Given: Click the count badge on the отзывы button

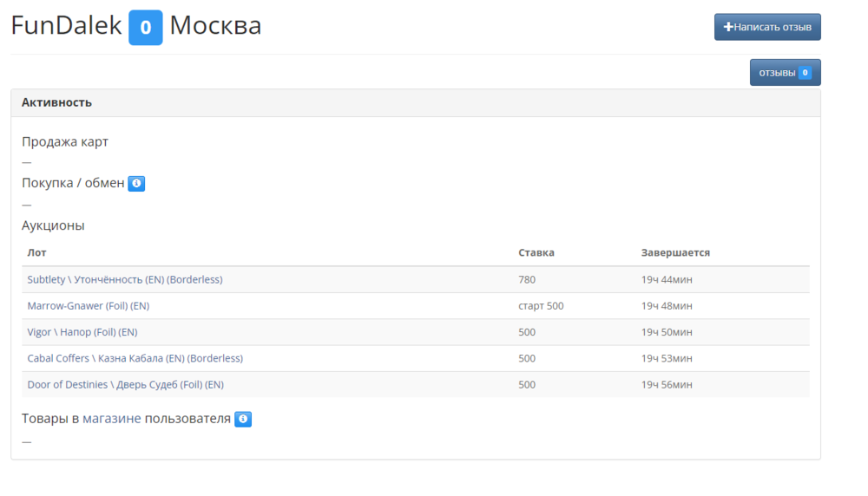Looking at the screenshot, I should pyautogui.click(x=805, y=73).
